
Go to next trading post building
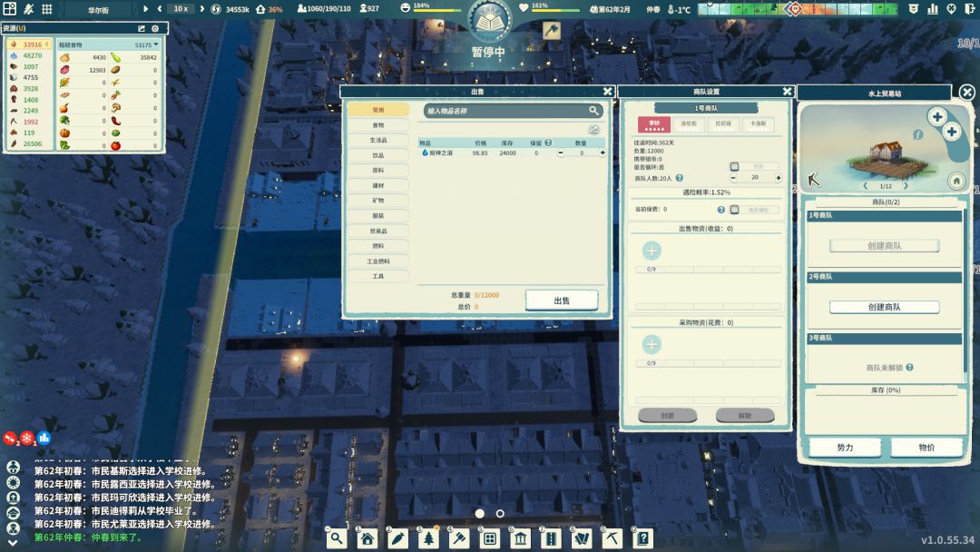[x=906, y=186]
